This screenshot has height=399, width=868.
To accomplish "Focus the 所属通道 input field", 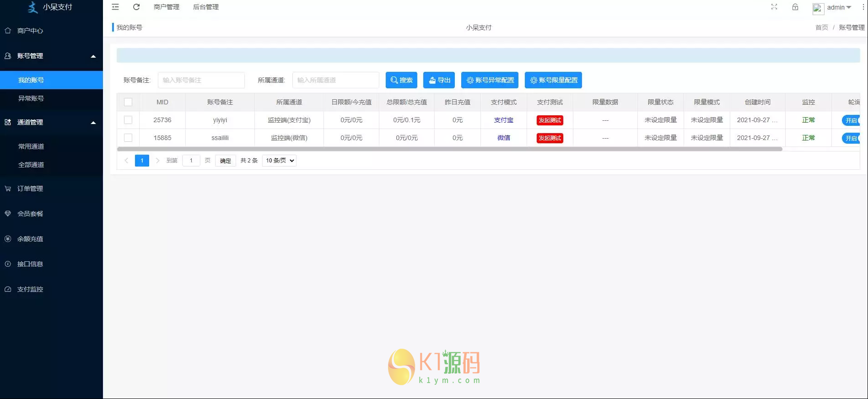I will click(336, 80).
